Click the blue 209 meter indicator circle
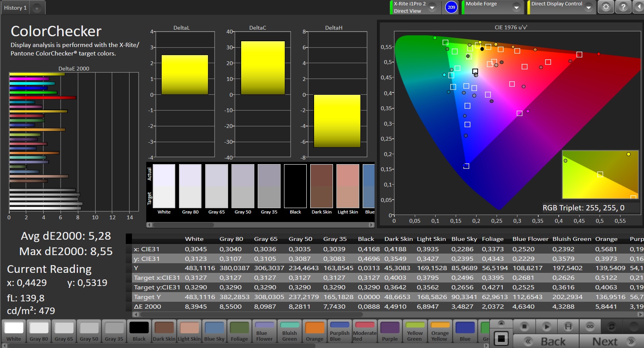The width and height of the screenshot is (644, 348). click(451, 7)
